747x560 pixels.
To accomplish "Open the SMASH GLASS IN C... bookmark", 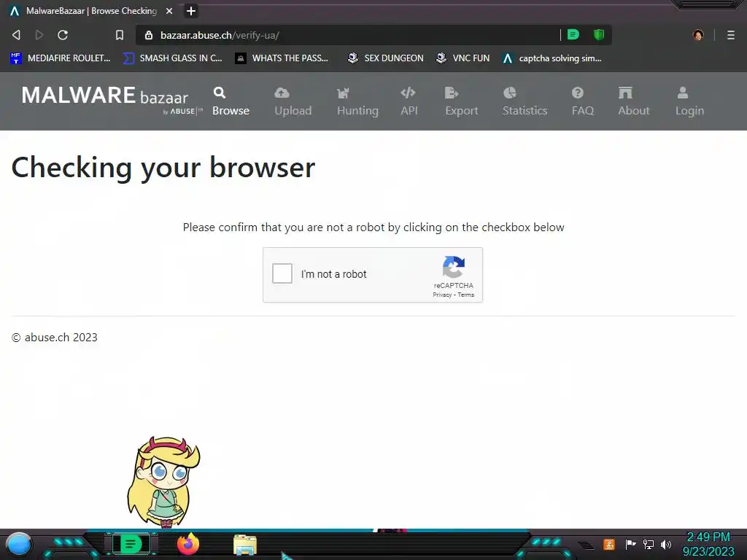I will (172, 58).
